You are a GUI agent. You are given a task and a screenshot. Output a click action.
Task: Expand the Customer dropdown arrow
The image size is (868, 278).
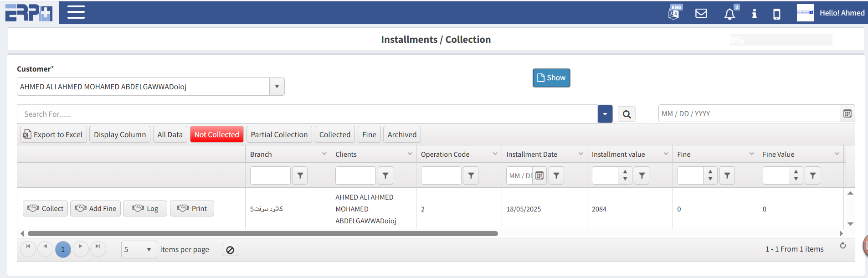277,87
